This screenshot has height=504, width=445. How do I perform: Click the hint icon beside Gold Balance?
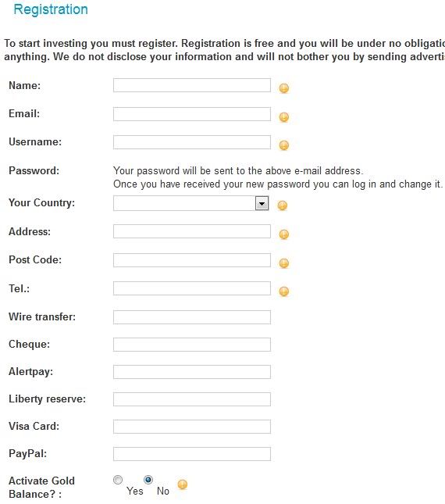pos(183,484)
